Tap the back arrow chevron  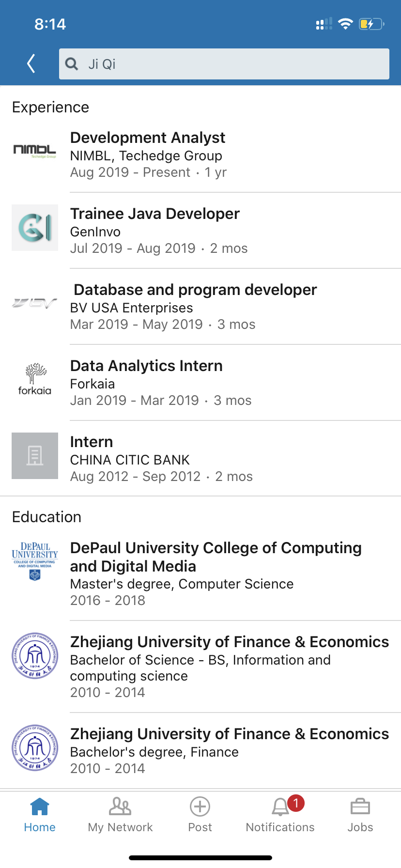pos(31,63)
